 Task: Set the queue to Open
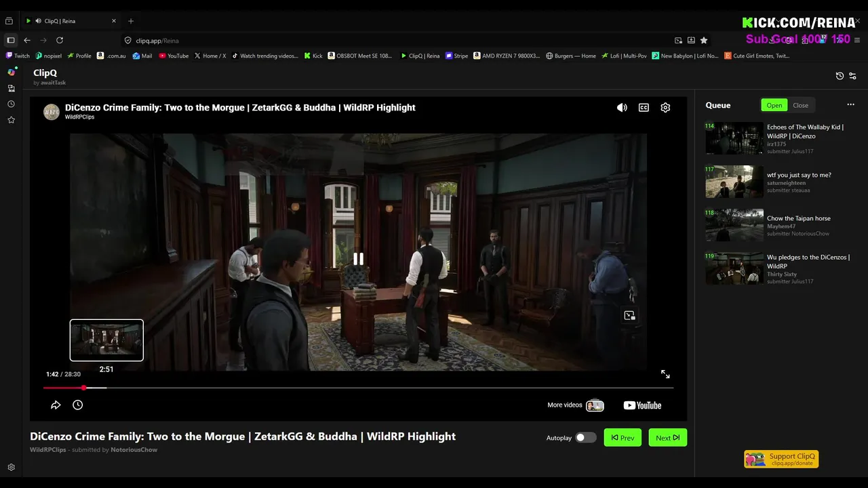774,105
